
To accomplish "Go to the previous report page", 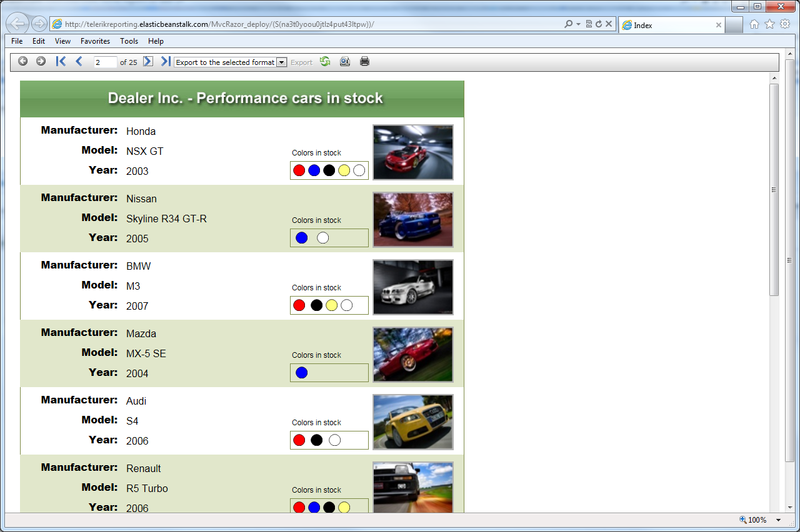I will pos(79,61).
